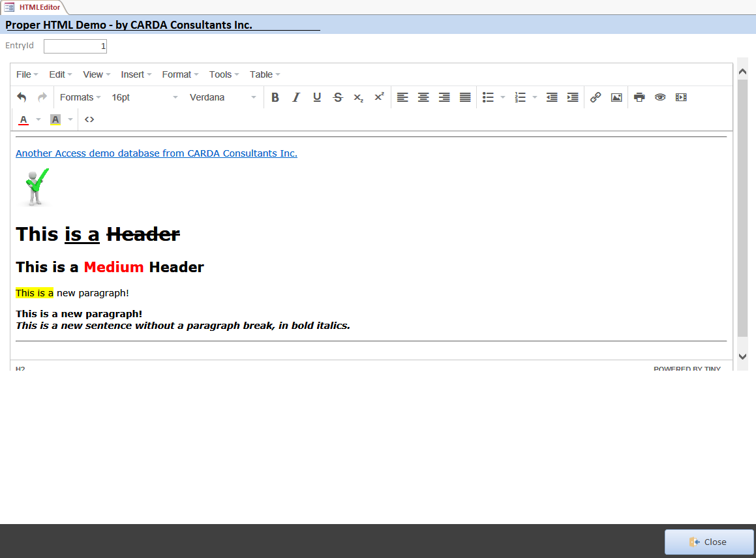Click the Close button
756x558 pixels.
tap(709, 542)
